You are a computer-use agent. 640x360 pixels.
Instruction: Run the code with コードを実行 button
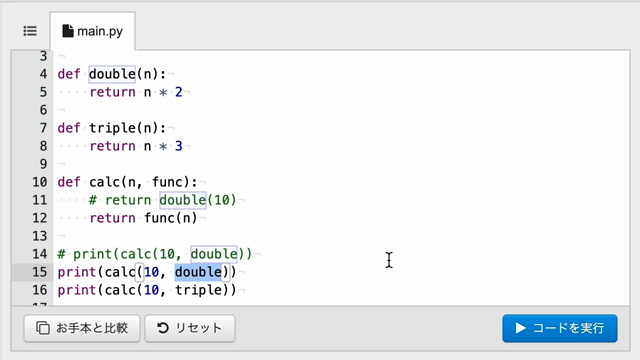560,328
